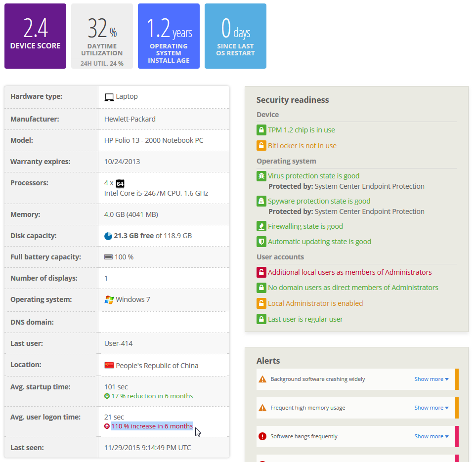The width and height of the screenshot is (476, 462).
Task: Click the automatic updating shield icon
Action: (260, 241)
